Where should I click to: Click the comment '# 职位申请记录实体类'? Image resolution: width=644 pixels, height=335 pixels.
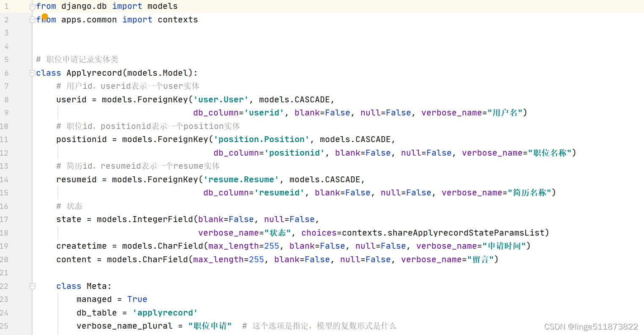(77, 60)
